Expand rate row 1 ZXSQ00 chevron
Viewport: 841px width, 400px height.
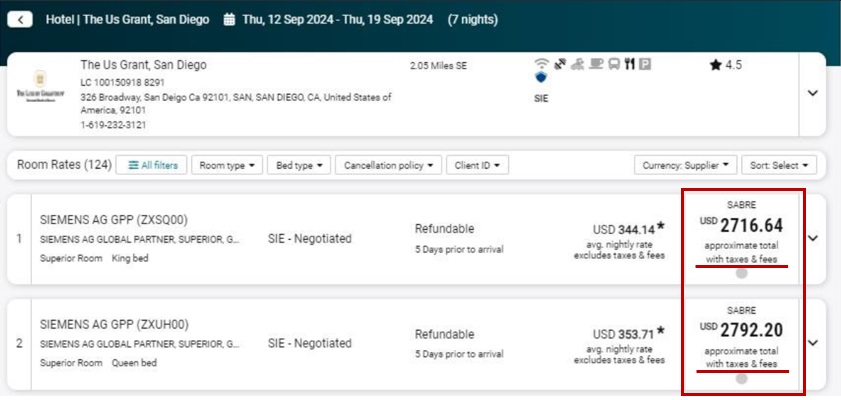[x=813, y=238]
